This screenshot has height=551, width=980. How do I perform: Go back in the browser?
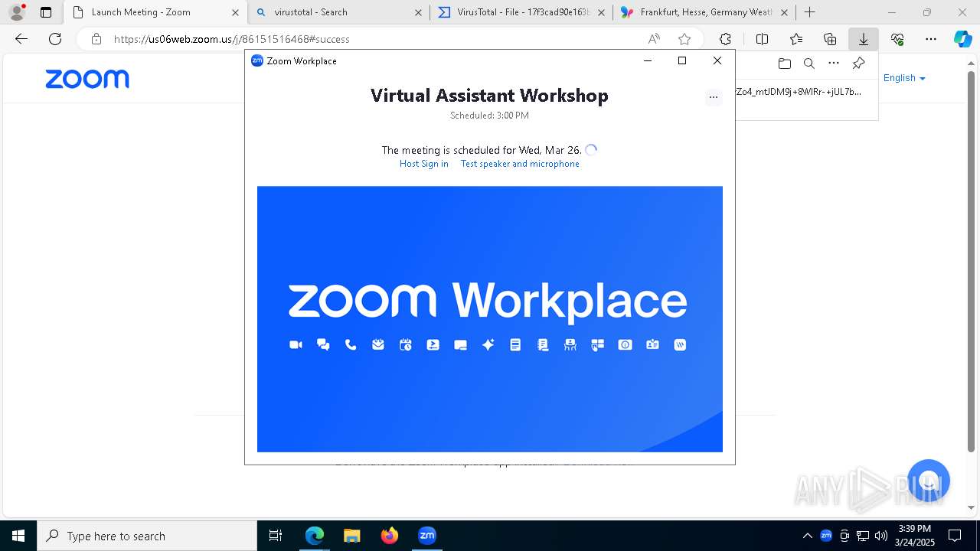(x=21, y=39)
